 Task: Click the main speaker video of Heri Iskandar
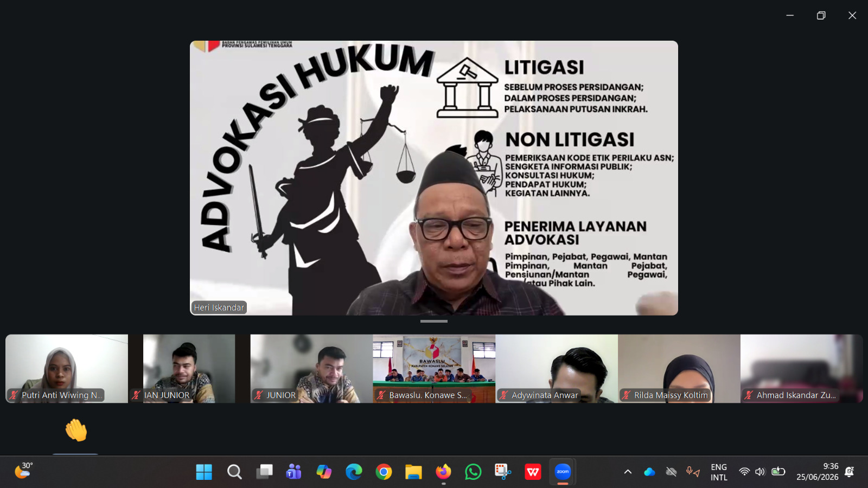(434, 178)
